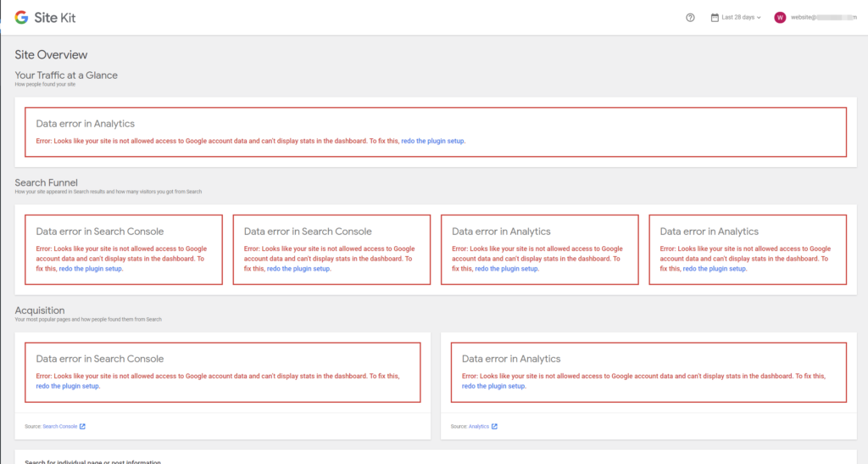Click How people found your site subtitle
868x464 pixels.
click(45, 85)
